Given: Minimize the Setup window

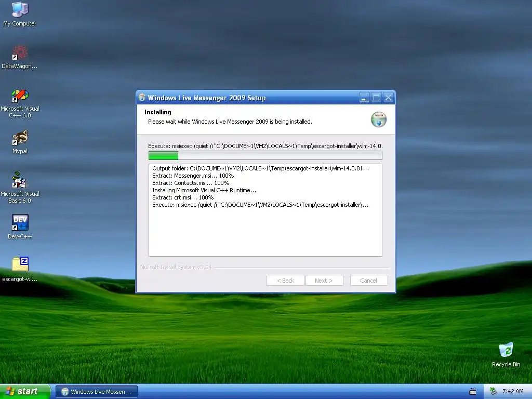Looking at the screenshot, I should pyautogui.click(x=364, y=98).
